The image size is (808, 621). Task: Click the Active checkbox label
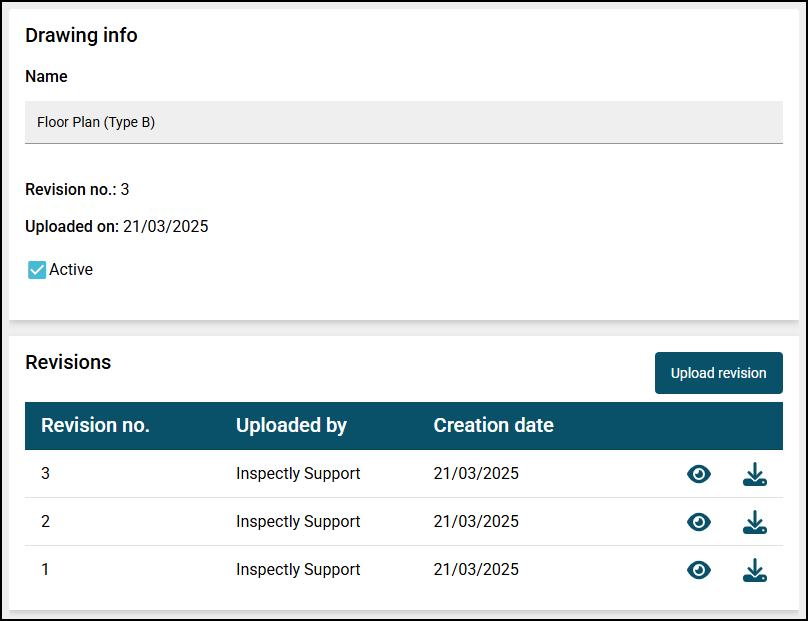71,270
